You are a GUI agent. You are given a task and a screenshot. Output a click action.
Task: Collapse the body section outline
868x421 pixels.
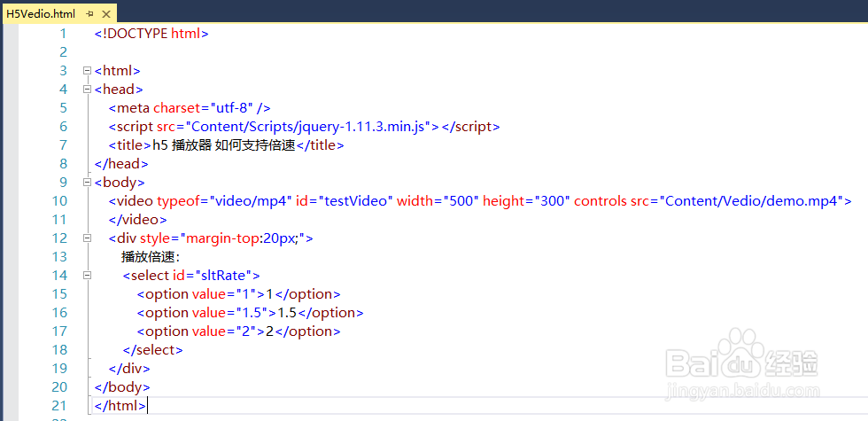(86, 183)
